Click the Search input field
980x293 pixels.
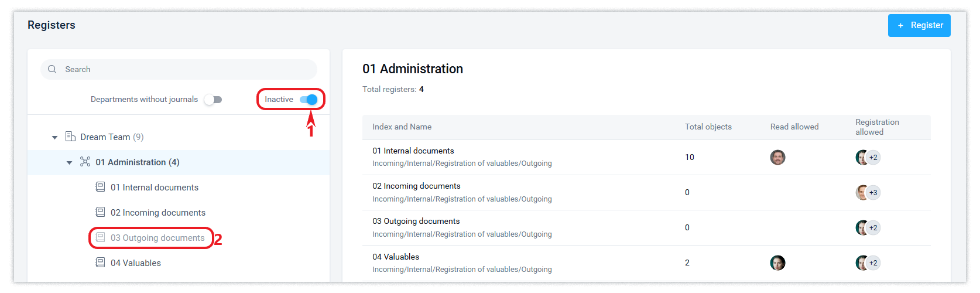(x=187, y=69)
